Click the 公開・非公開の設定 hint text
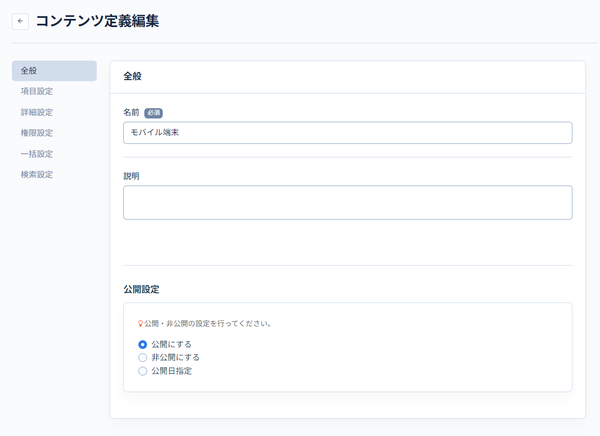This screenshot has height=436, width=600. (208, 324)
